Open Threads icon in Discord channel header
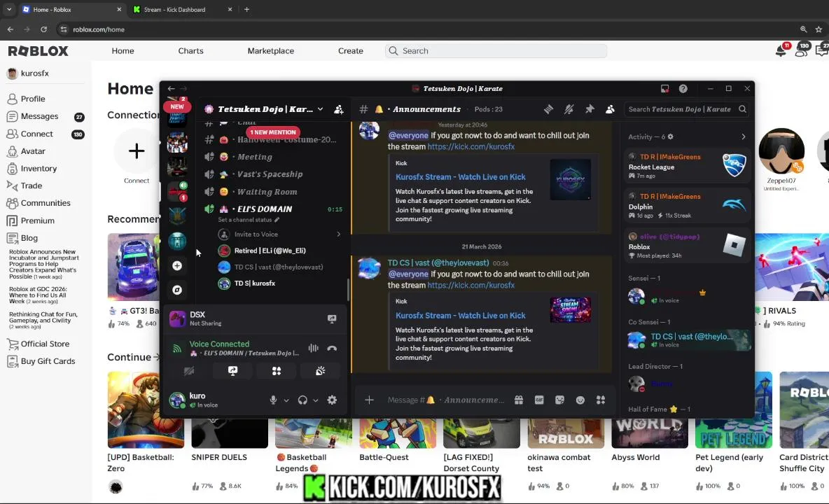 [548, 109]
